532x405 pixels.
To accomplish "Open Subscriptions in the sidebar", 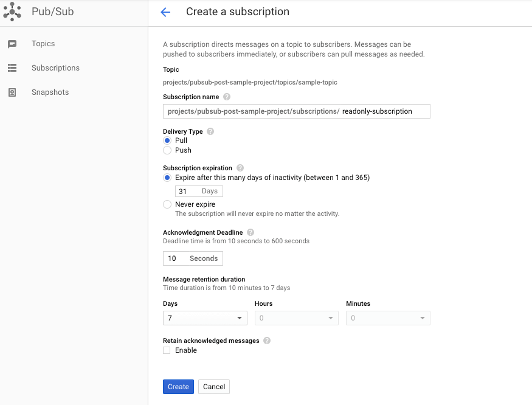I will pyautogui.click(x=56, y=68).
